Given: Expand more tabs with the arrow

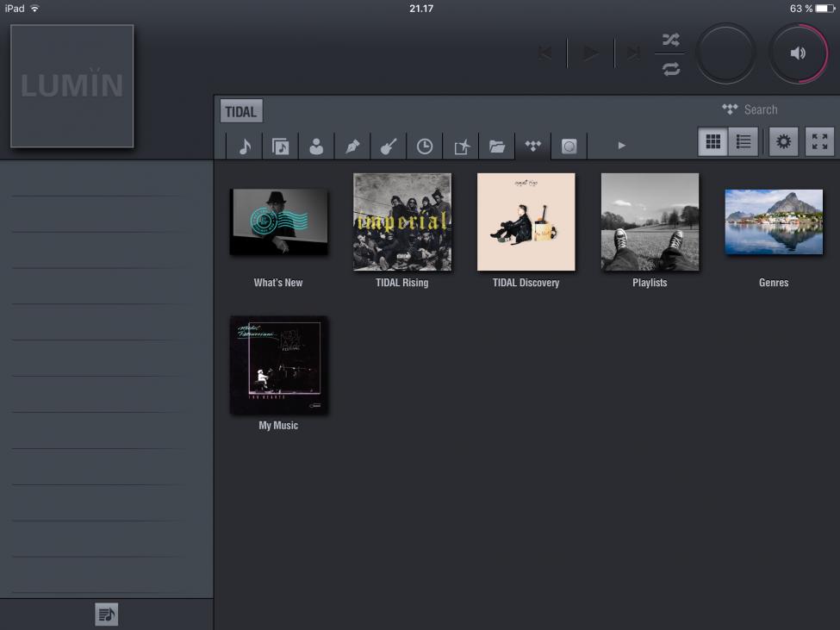Looking at the screenshot, I should 621,145.
